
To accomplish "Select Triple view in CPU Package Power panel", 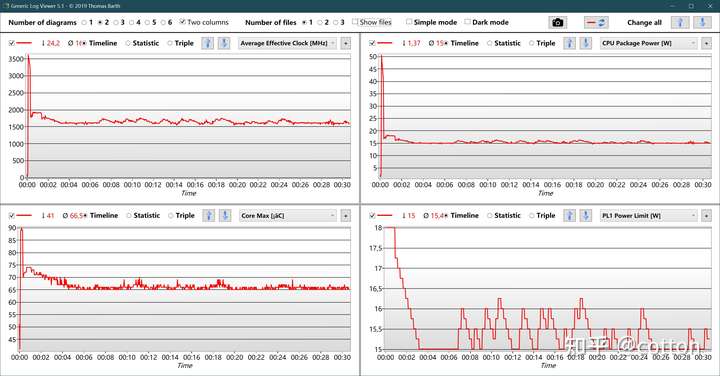I will (x=542, y=43).
